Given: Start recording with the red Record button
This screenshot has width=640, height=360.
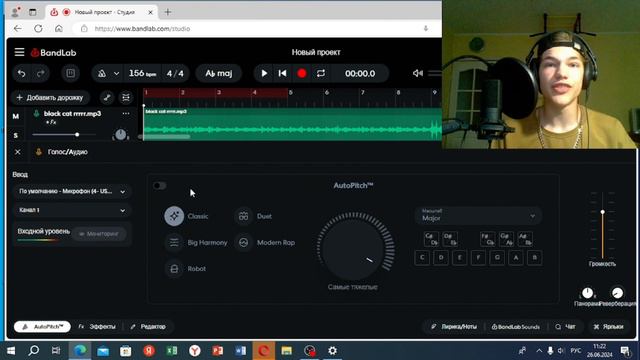Looking at the screenshot, I should coord(302,73).
